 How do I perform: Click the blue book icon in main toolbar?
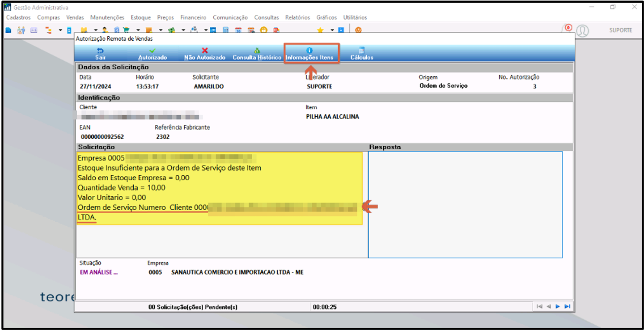[x=8, y=30]
